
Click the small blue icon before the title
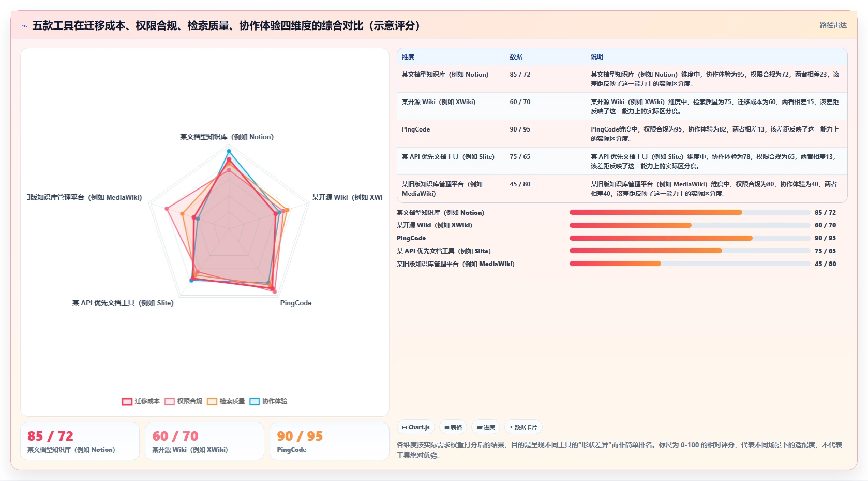pyautogui.click(x=24, y=26)
